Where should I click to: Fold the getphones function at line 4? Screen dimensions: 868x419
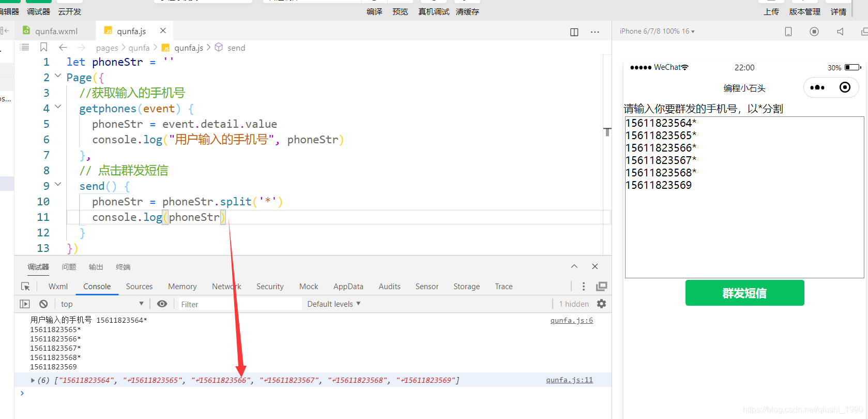[58, 107]
